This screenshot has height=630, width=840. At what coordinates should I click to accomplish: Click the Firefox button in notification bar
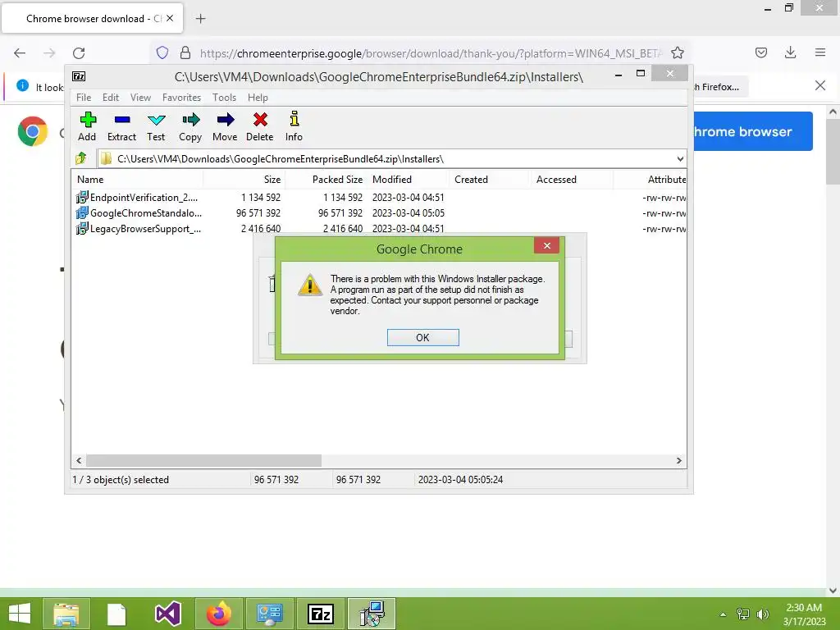click(x=720, y=87)
